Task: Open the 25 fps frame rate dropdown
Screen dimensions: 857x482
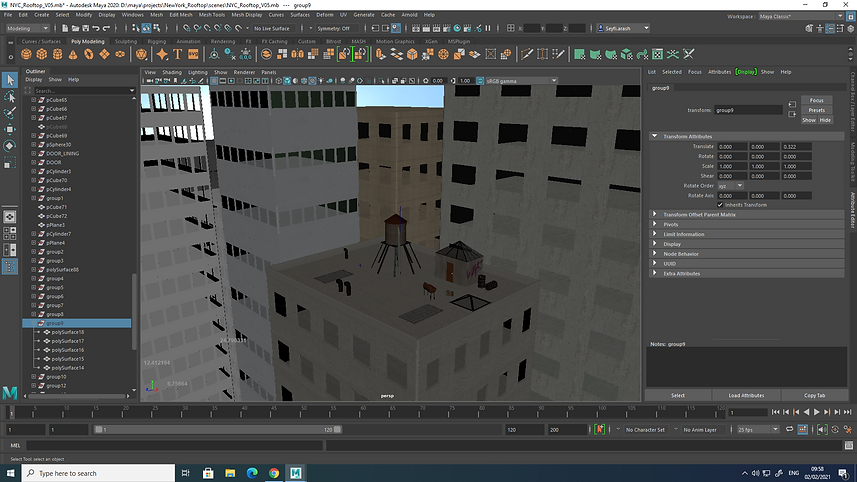Action: pos(758,430)
